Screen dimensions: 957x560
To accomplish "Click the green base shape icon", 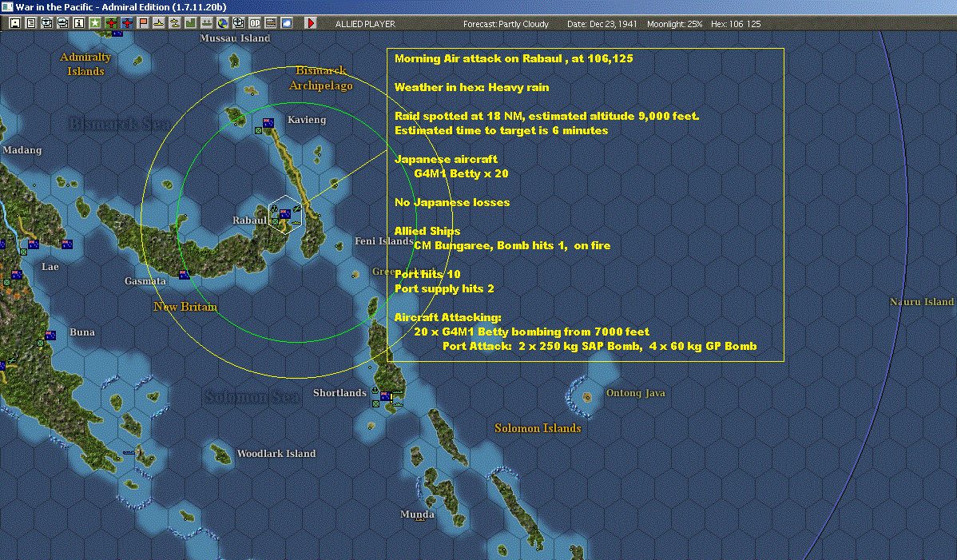I will pos(190,23).
